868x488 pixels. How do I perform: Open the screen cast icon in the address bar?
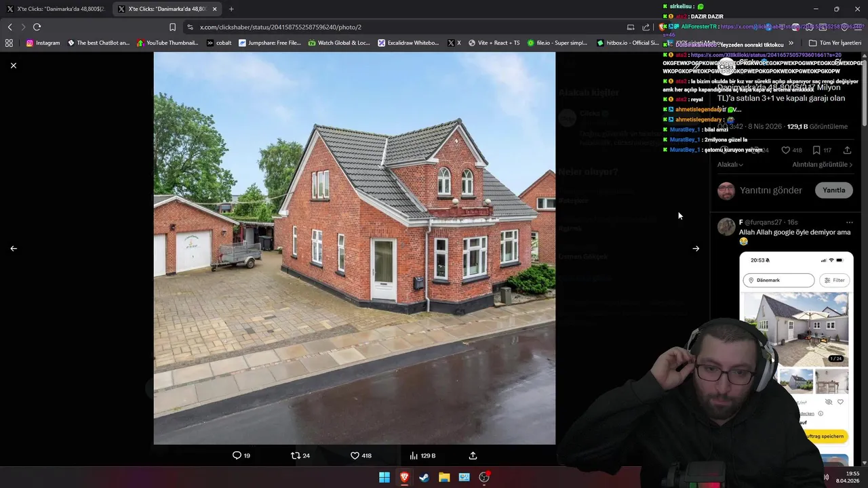point(631,27)
